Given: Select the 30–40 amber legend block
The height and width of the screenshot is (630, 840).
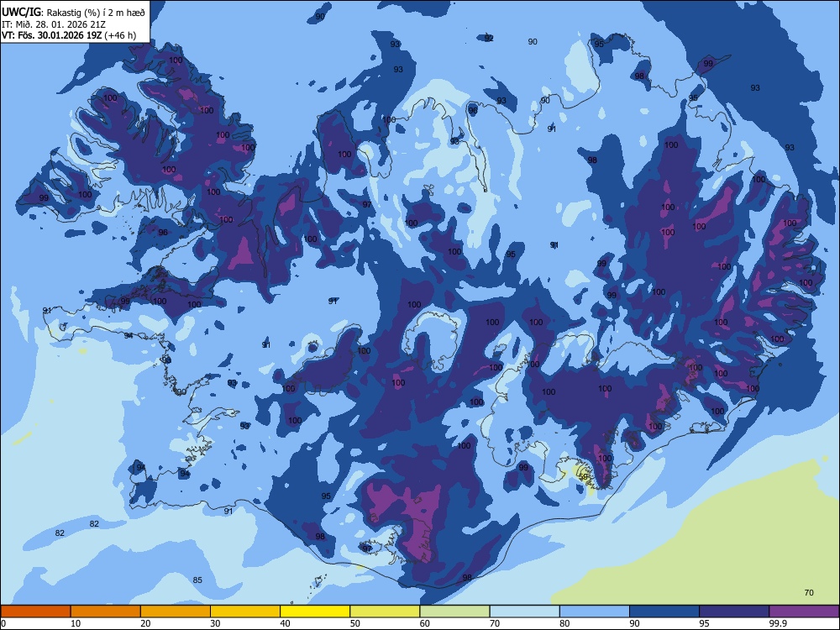Looking at the screenshot, I should (245, 612).
